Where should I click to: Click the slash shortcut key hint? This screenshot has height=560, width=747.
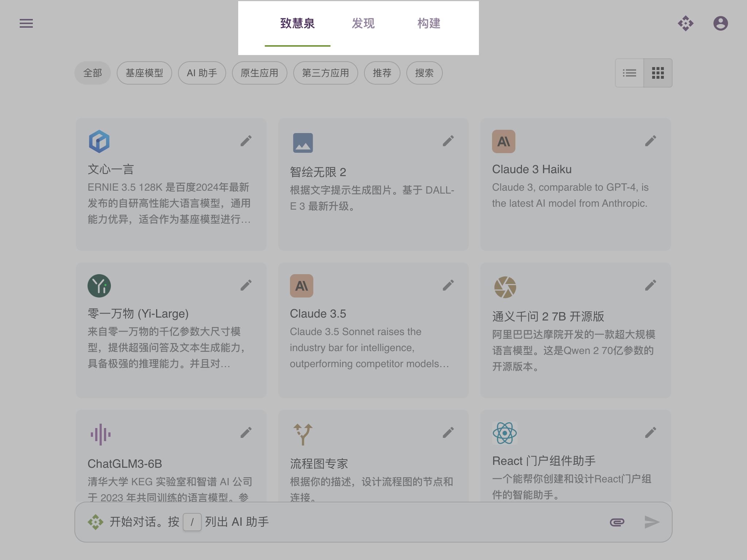tap(192, 522)
